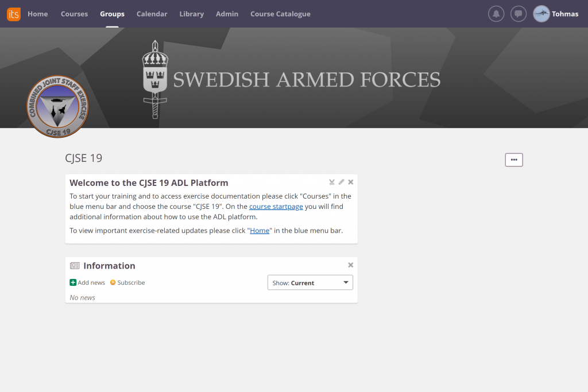Open the Calendar menu item
This screenshot has height=392, width=588.
[152, 14]
